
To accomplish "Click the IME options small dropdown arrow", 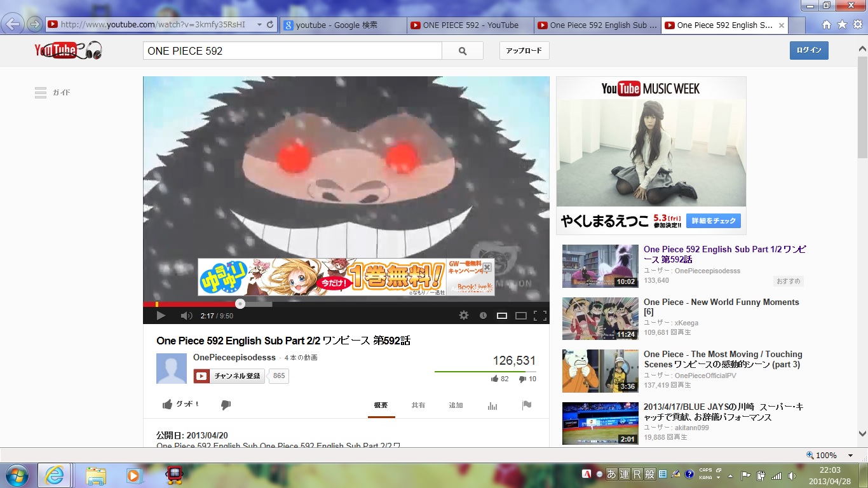I will 718,477.
